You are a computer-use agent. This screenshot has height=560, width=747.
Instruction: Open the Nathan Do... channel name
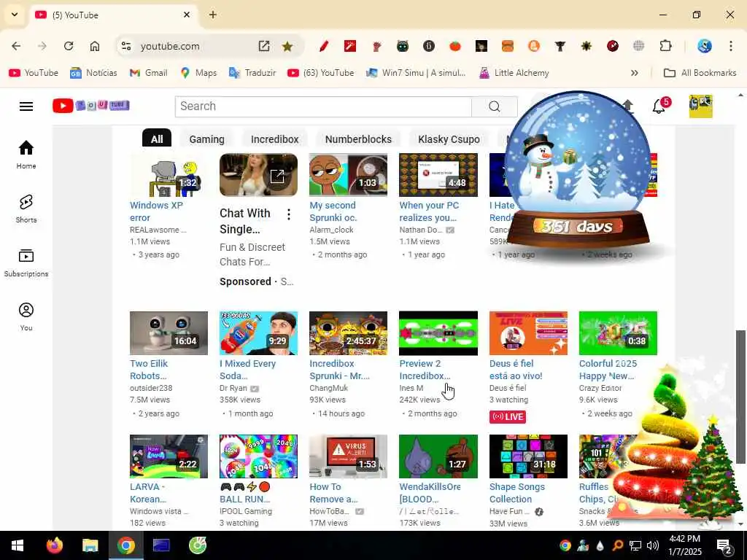point(421,230)
